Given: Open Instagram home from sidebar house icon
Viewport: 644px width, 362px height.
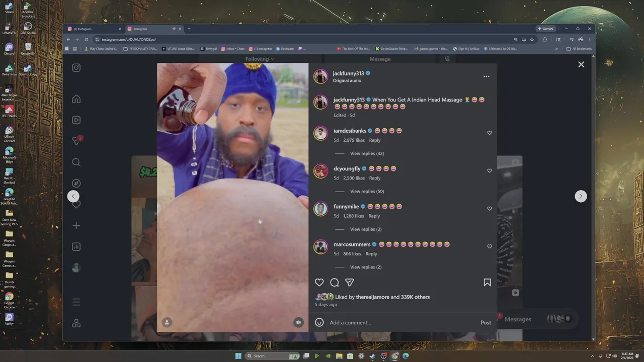Looking at the screenshot, I should (76, 99).
